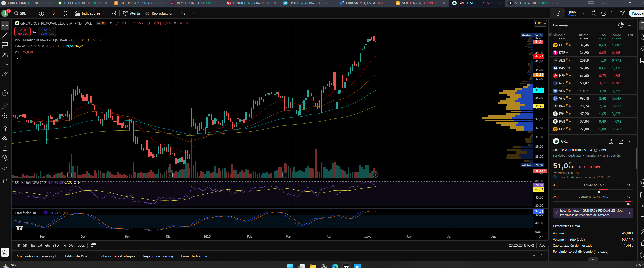The image size is (644, 268).
Task: Remove drawings with the trash icon
Action: (5, 180)
